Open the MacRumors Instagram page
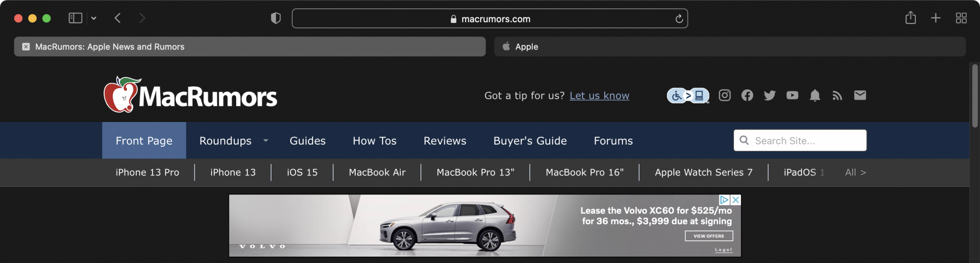Screen dimensions: 980x263 724,95
